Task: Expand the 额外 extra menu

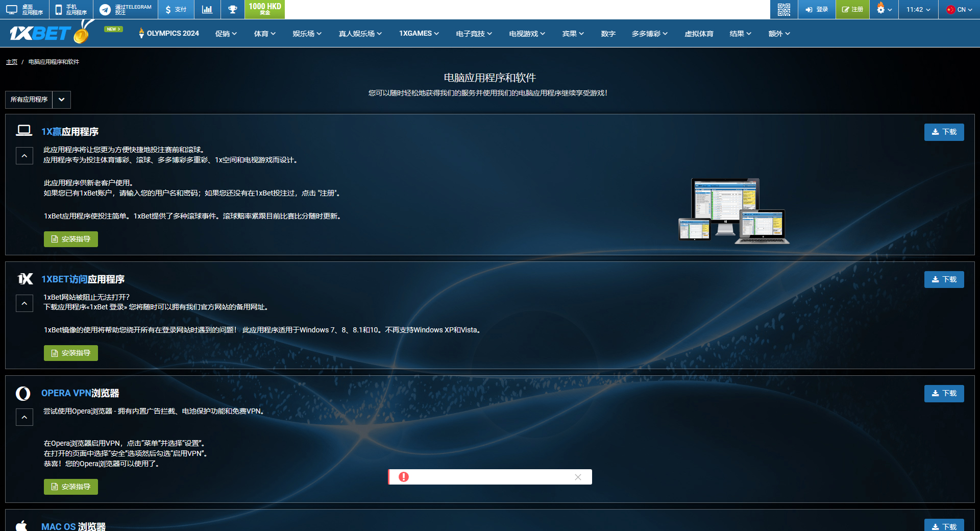Action: click(779, 34)
